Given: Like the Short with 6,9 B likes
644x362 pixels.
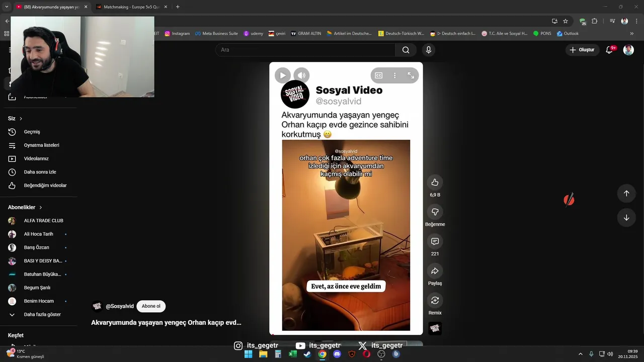Looking at the screenshot, I should (x=435, y=183).
